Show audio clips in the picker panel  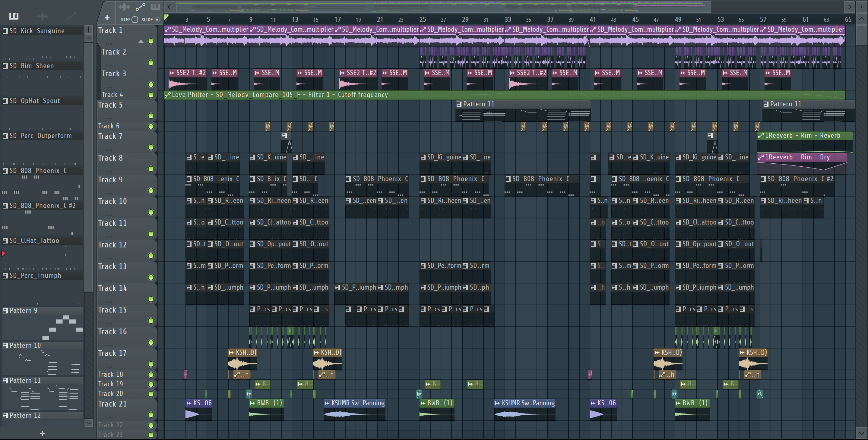(43, 16)
